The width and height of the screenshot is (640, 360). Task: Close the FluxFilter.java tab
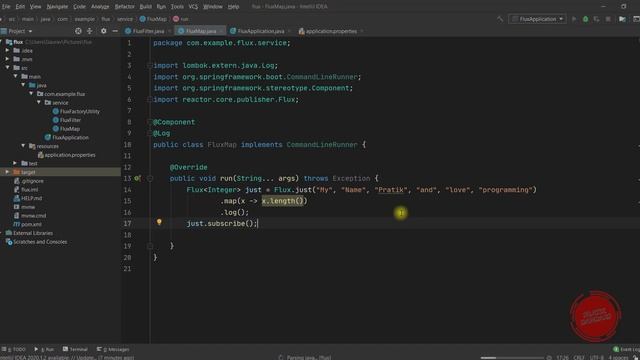click(x=169, y=31)
